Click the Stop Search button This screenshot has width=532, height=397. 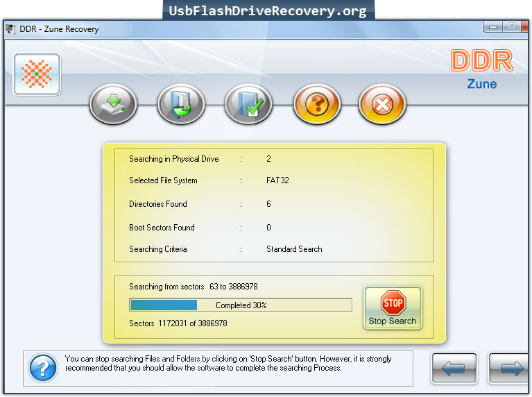tap(393, 307)
